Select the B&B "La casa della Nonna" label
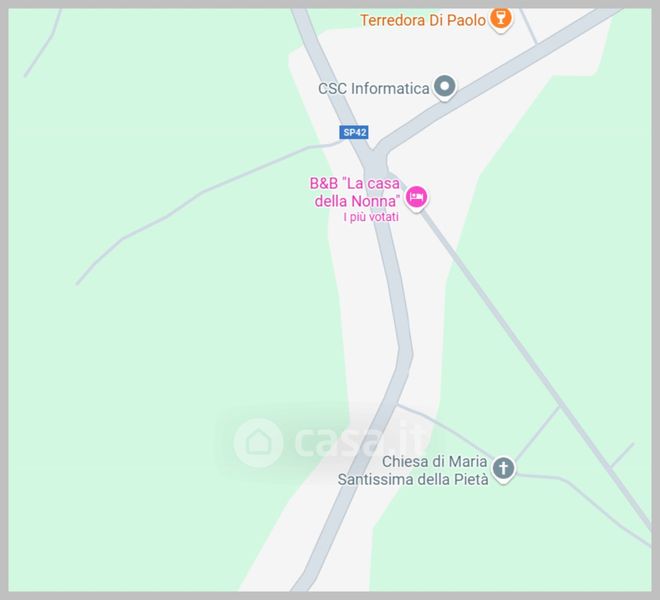Viewport: 660px width, 600px height. click(x=355, y=192)
